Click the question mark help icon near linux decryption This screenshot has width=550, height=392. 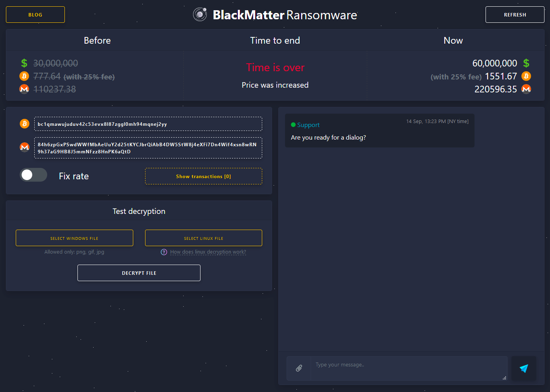tap(164, 252)
